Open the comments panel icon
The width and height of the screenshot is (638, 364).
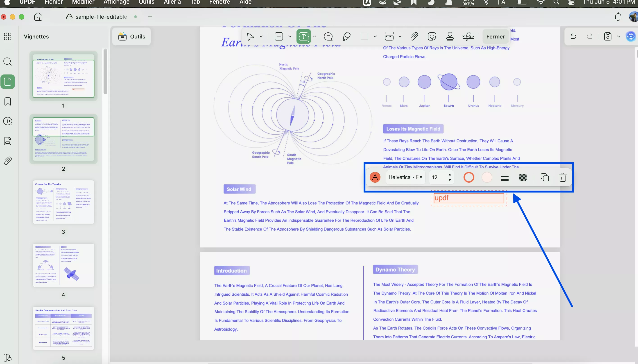[x=7, y=121]
